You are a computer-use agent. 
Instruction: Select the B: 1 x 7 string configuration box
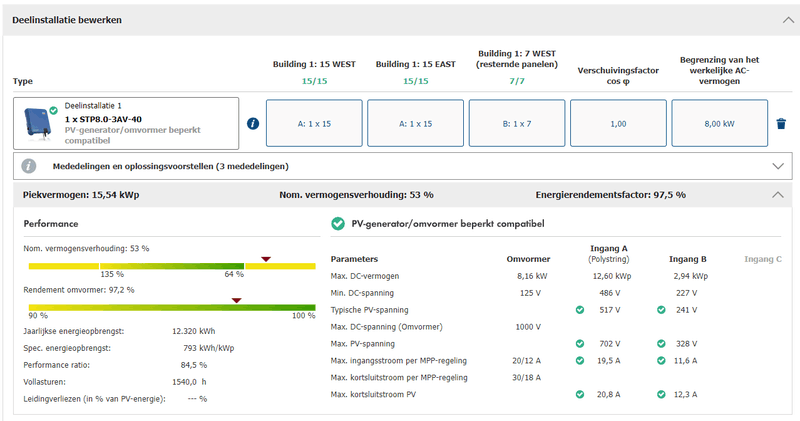tap(516, 124)
